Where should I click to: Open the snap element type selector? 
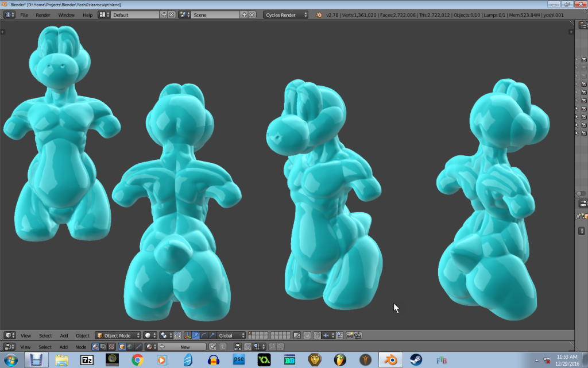tap(328, 335)
